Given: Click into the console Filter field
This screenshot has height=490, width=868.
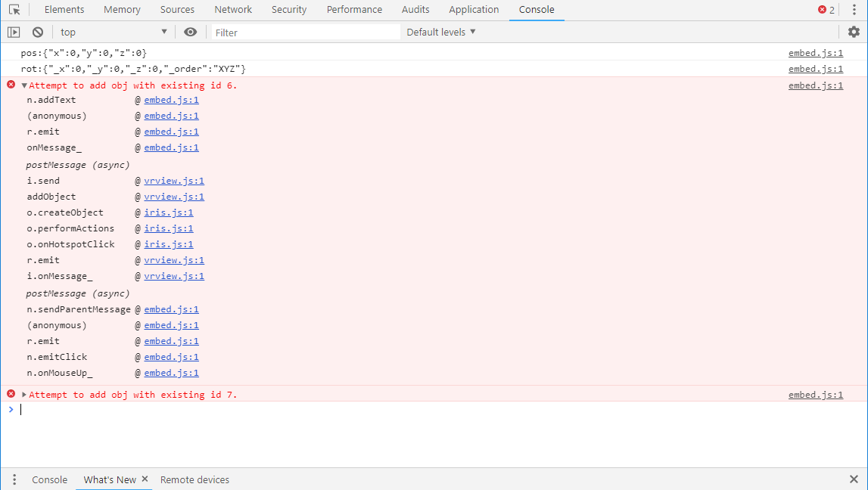Looking at the screenshot, I should [306, 33].
